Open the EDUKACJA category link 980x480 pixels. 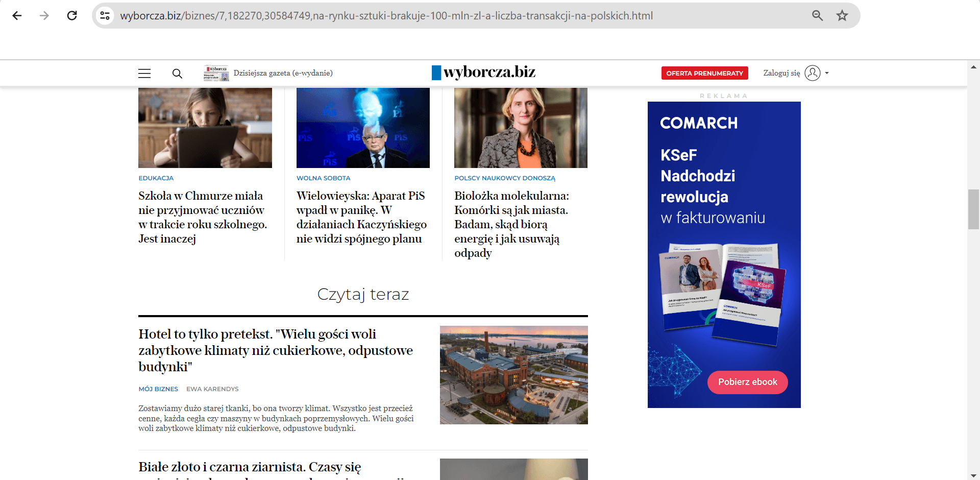156,178
